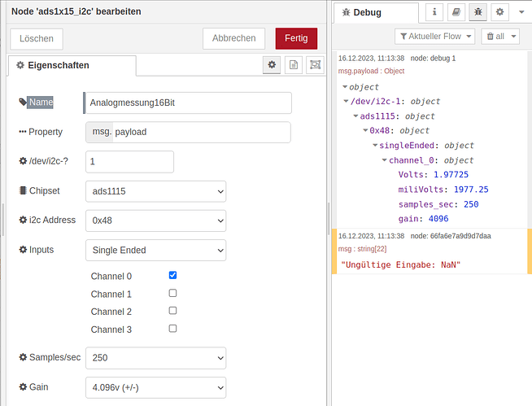The image size is (532, 406).
Task: Edit the Name field Analogmessung16Bit
Action: click(x=188, y=103)
